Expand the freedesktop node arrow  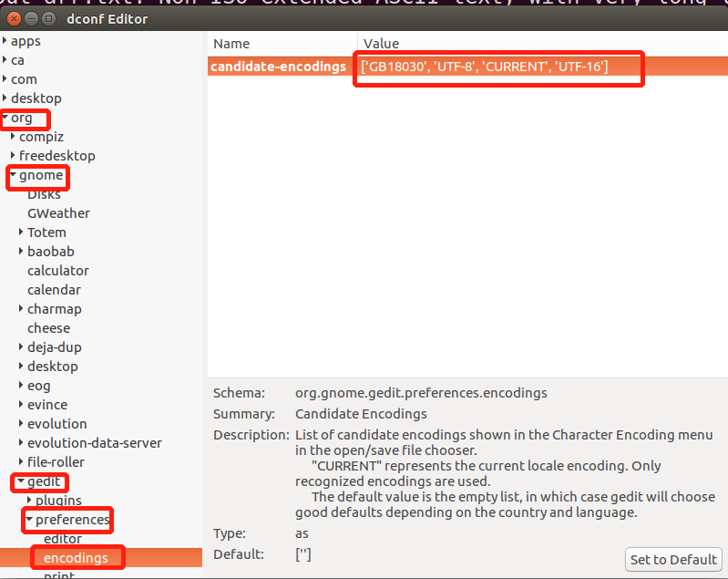(13, 156)
